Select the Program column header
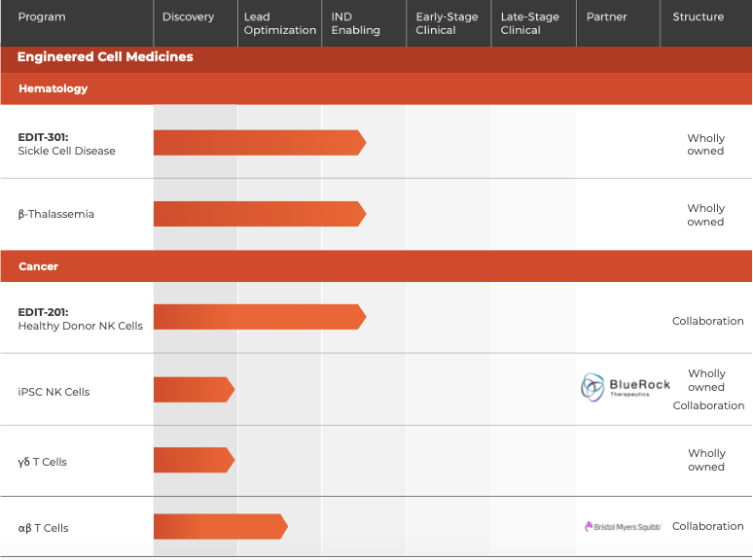Image resolution: width=753 pixels, height=560 pixels. (42, 17)
